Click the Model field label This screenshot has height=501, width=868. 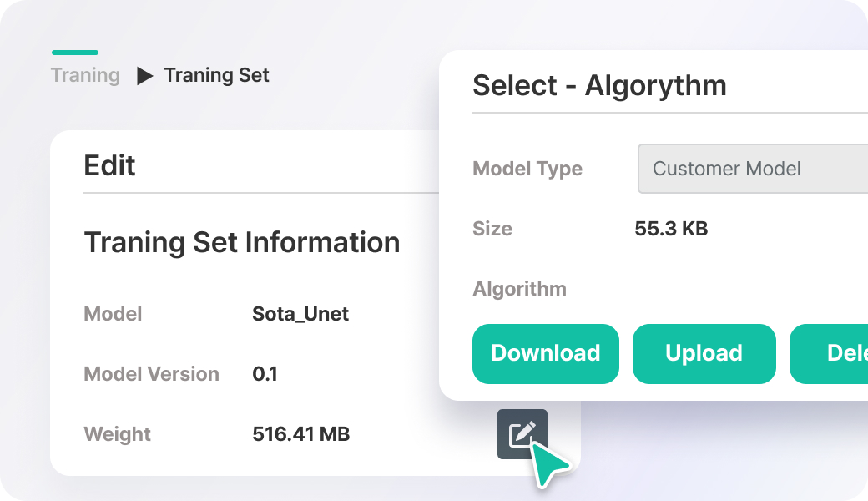click(x=113, y=314)
